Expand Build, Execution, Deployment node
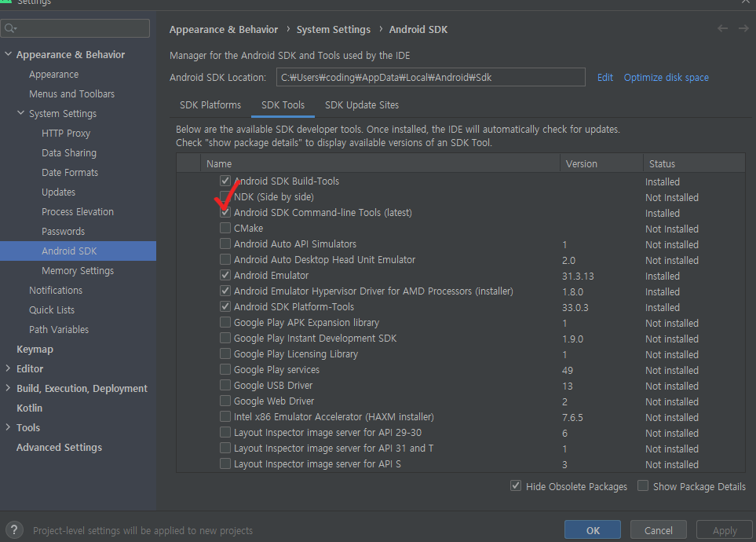Viewport: 756px width, 542px height. (8, 388)
